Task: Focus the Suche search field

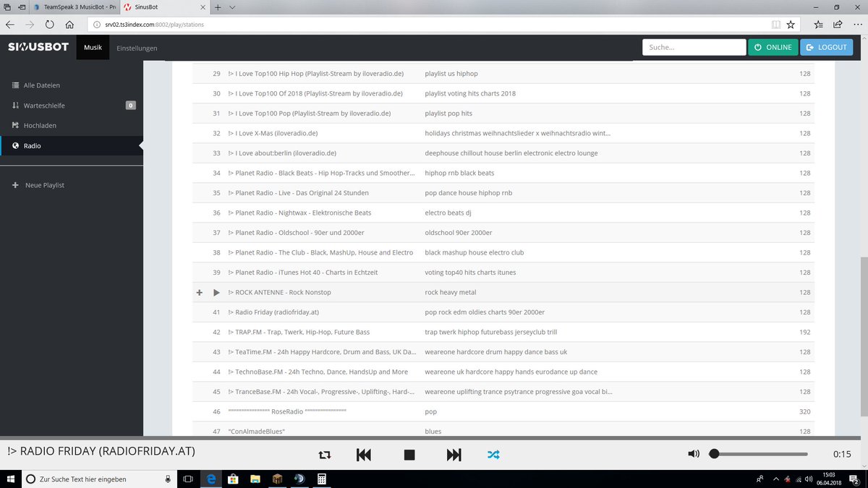Action: (x=694, y=47)
